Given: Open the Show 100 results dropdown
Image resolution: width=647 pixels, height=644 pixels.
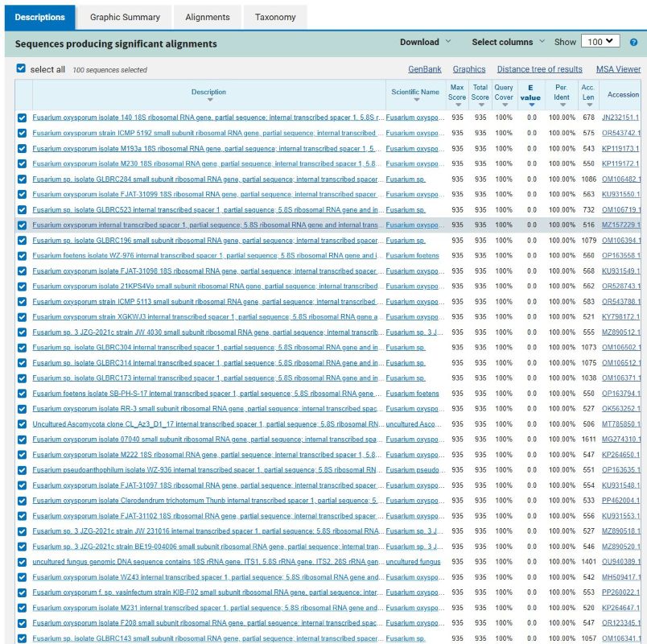Looking at the screenshot, I should point(602,42).
